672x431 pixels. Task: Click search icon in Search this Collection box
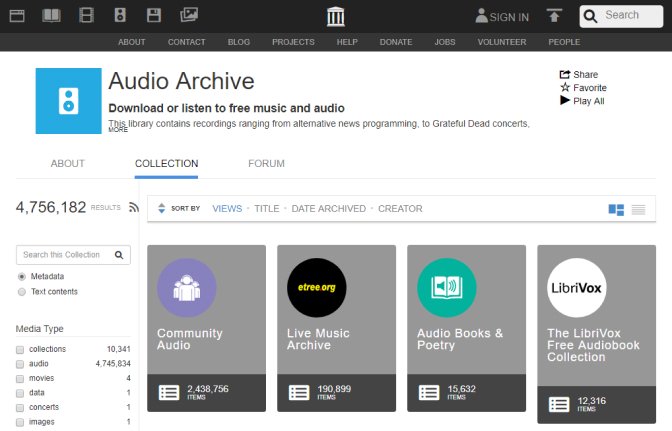coord(119,255)
